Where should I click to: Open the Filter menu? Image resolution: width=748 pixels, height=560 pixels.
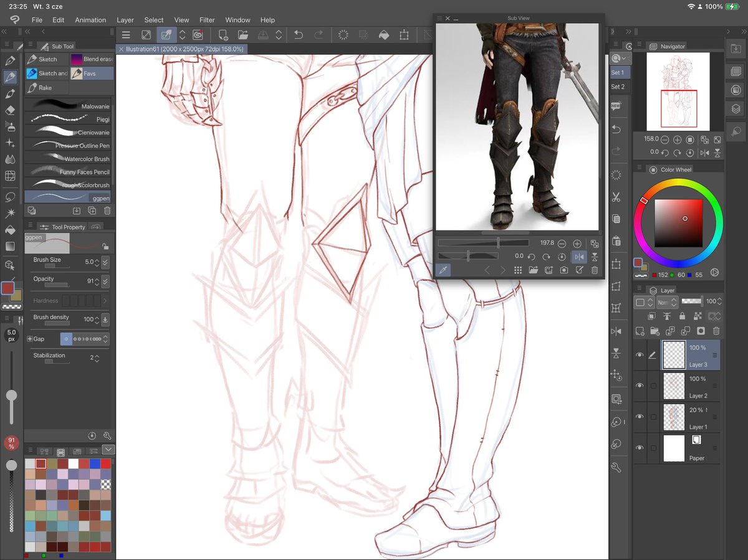click(207, 20)
